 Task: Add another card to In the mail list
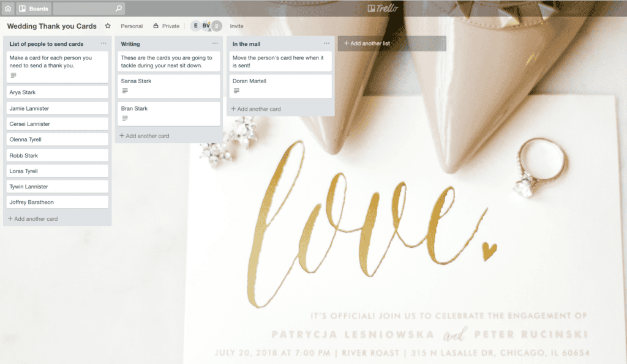(256, 109)
